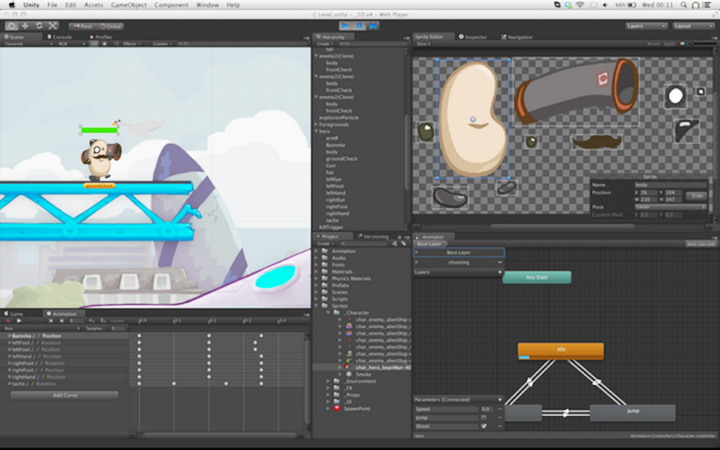Open the Layers dropdown in top toolbar
Image resolution: width=720 pixels, height=450 pixels.
pos(646,26)
